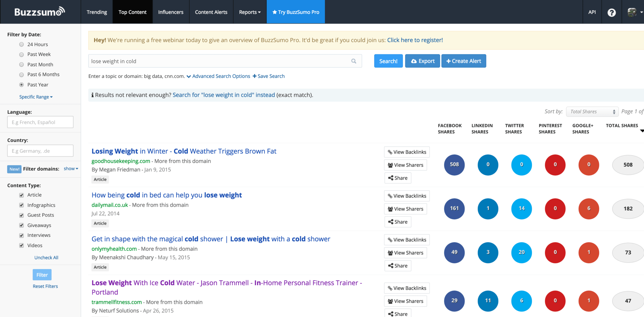Viewport: 644px width, 317px height.
Task: Click Facebook shares circle showing 29
Action: point(454,301)
